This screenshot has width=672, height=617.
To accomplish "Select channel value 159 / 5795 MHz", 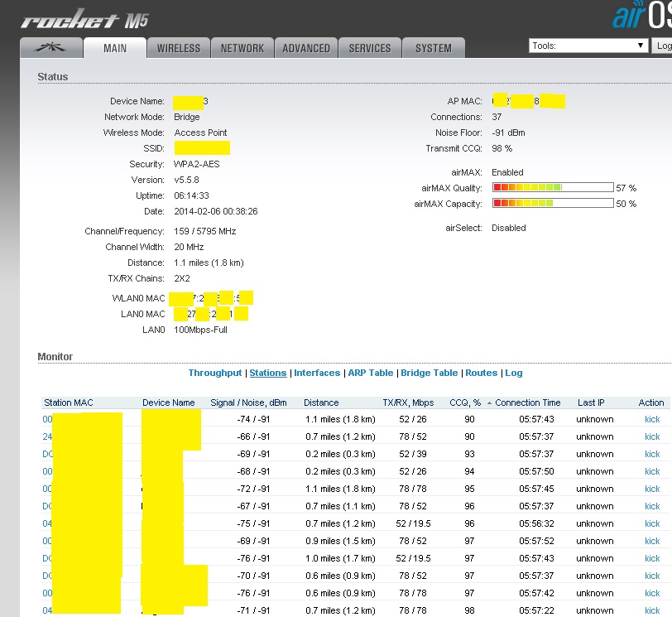I will pyautogui.click(x=205, y=232).
